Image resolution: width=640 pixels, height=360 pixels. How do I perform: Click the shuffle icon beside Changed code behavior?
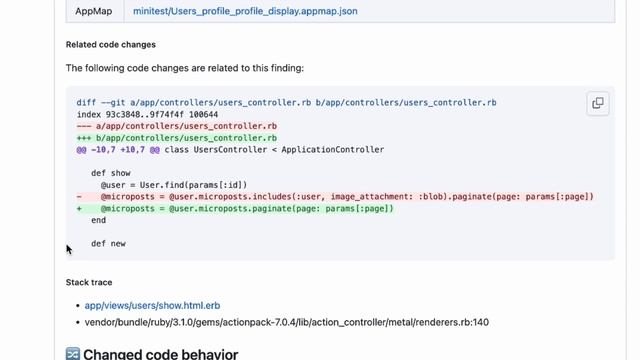click(73, 354)
